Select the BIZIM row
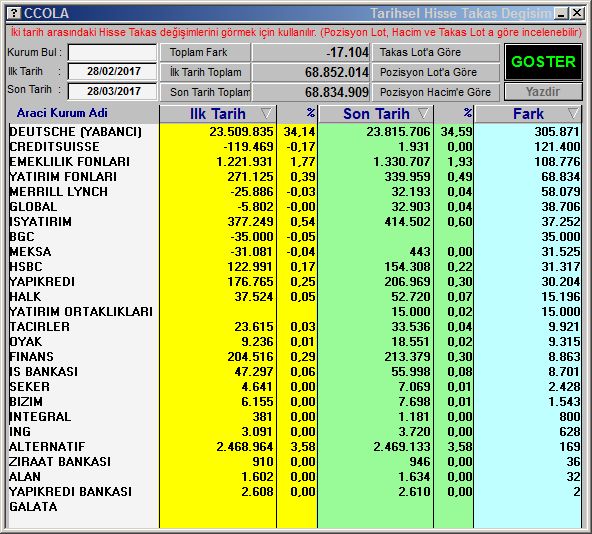592x534 pixels. point(294,402)
